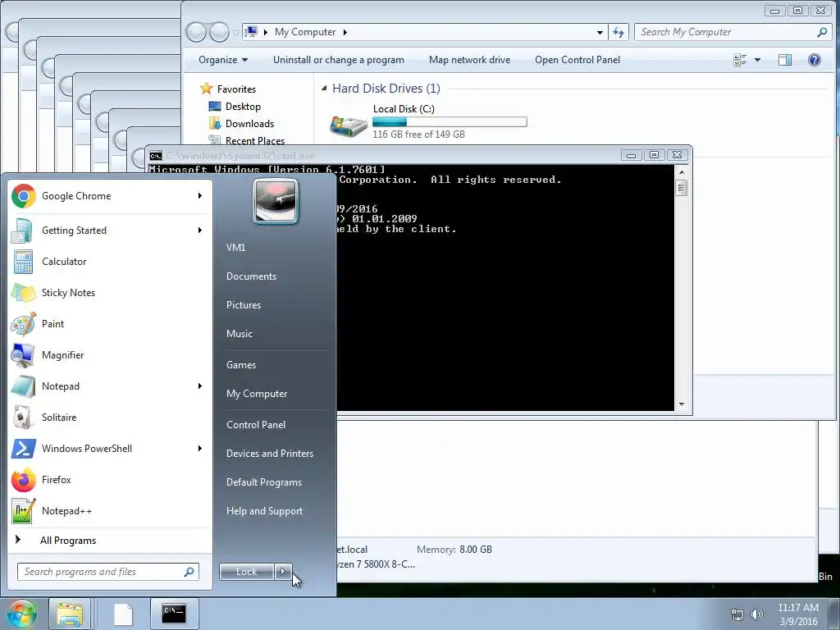Image resolution: width=840 pixels, height=630 pixels.
Task: Click the Start orb button
Action: [22, 614]
